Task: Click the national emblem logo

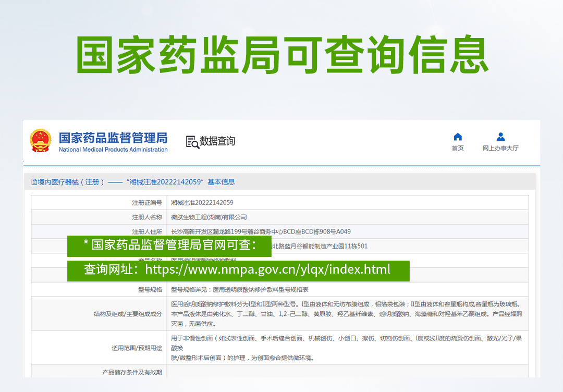Action: tap(41, 141)
